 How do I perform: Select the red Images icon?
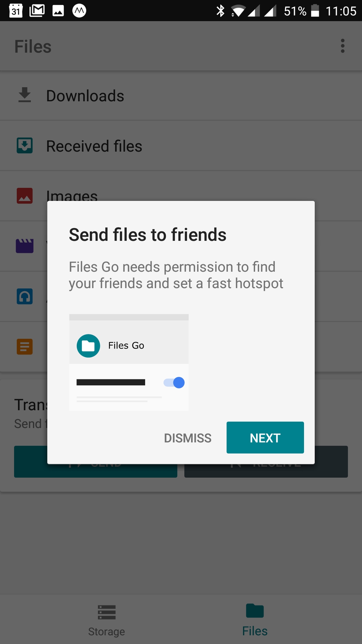[25, 196]
